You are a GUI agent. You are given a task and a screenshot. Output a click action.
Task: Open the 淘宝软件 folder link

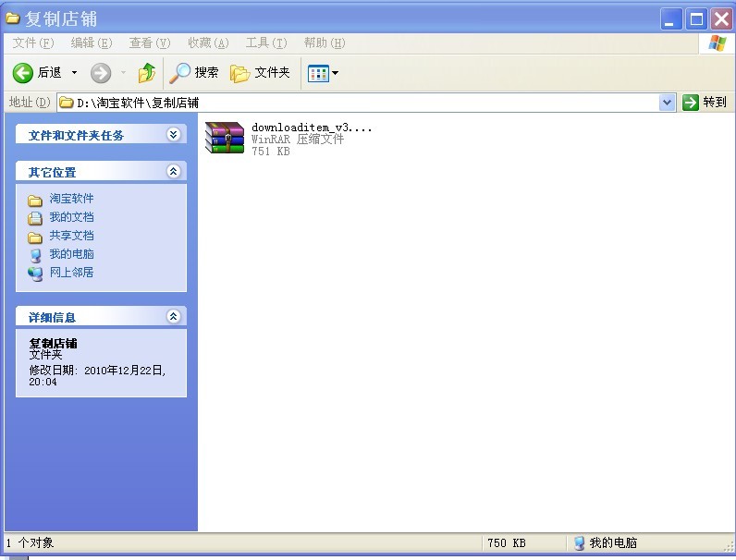[71, 199]
